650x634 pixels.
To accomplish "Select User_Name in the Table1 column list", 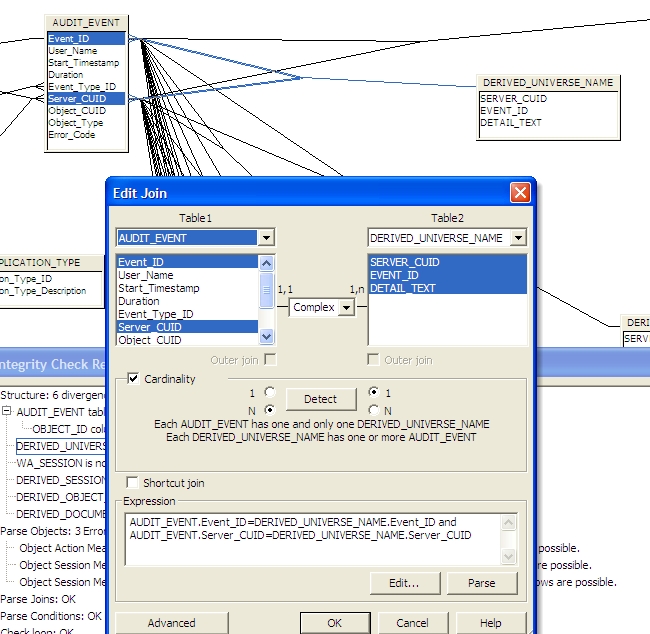I will [145, 275].
